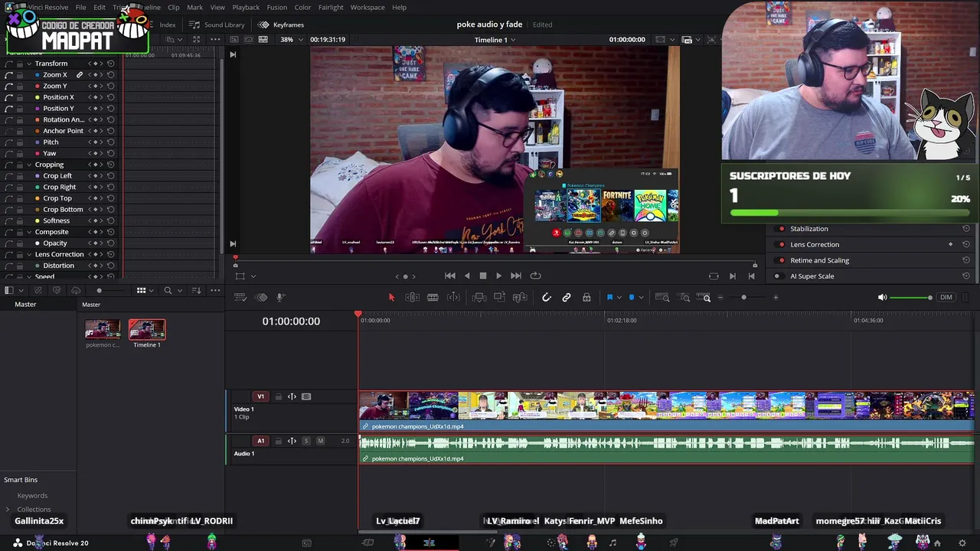This screenshot has width=980, height=551.
Task: Click the timeline zoom-out minus button
Action: (720, 297)
